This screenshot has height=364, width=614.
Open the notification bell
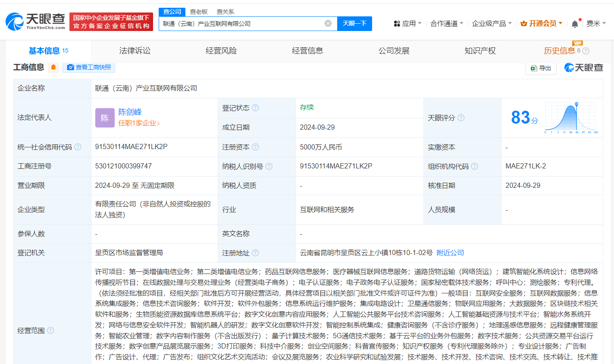pos(575,24)
